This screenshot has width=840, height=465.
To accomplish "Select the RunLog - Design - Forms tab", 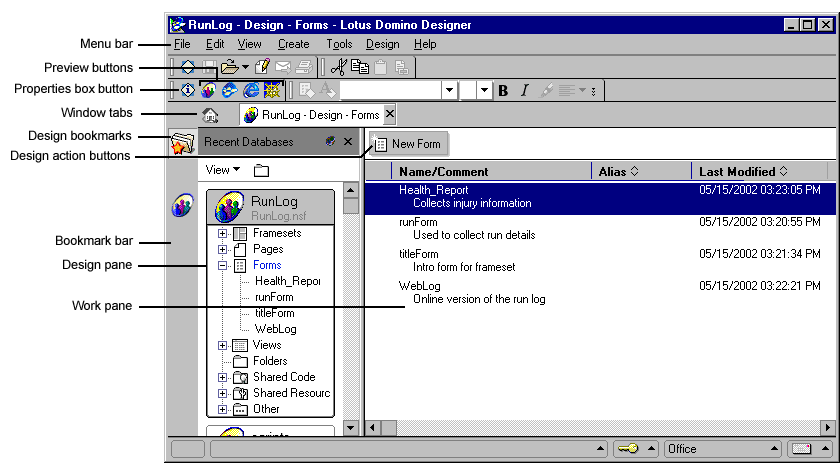I will (312, 115).
